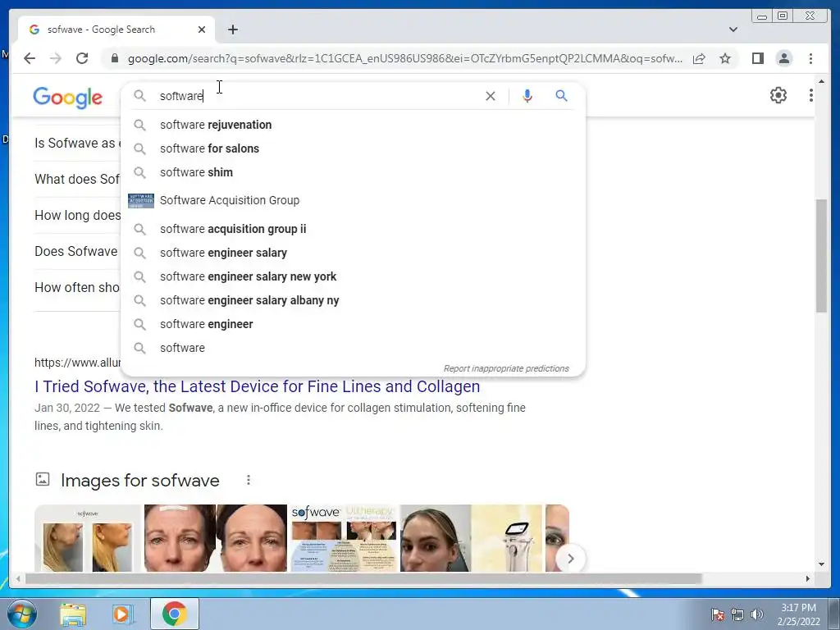Open network status tray icon
The width and height of the screenshot is (840, 630).
[x=737, y=614]
